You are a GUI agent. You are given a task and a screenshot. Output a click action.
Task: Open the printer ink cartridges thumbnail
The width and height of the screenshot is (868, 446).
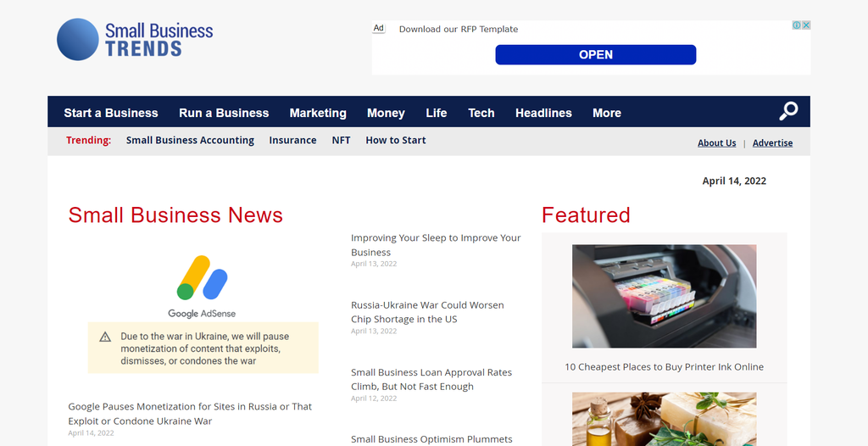(664, 296)
